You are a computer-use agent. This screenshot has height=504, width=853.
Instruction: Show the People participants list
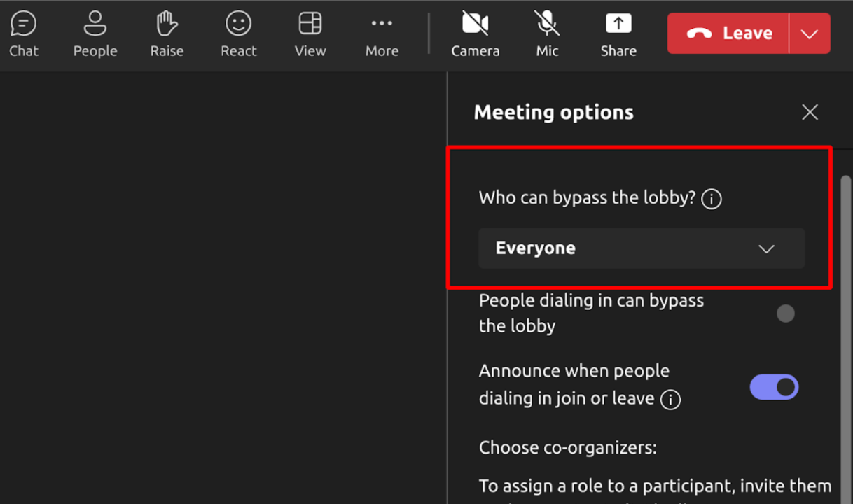point(95,34)
